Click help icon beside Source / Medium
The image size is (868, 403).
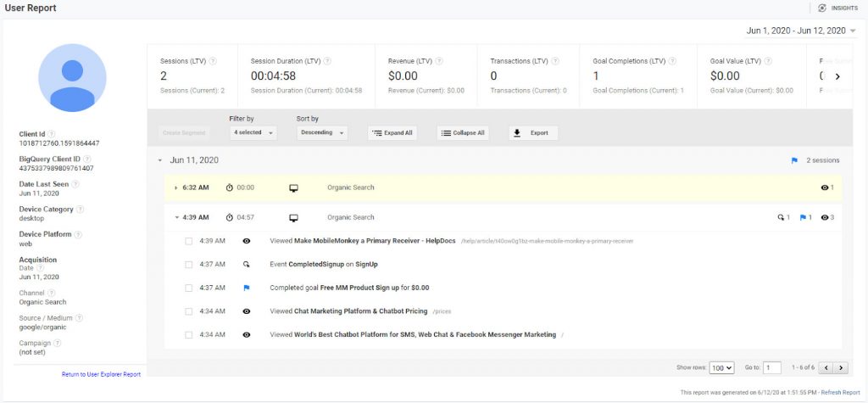(79, 317)
